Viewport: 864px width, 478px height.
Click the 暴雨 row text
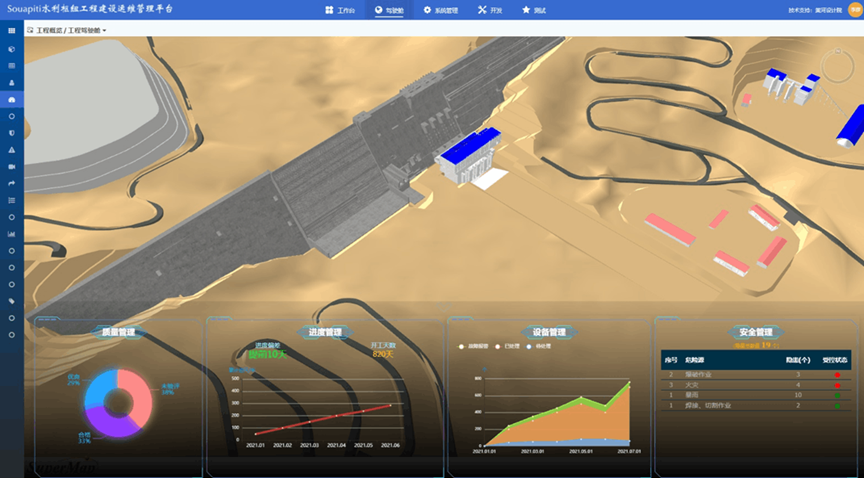coord(692,395)
